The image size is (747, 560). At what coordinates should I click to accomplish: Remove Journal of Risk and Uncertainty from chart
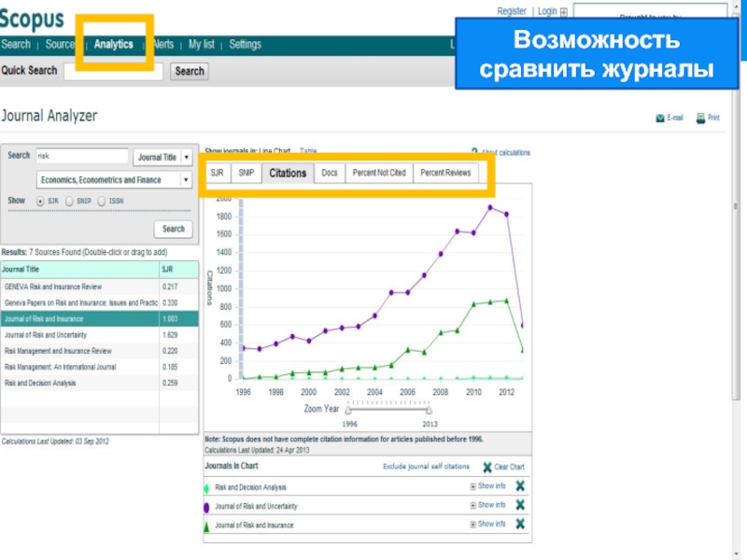(520, 505)
